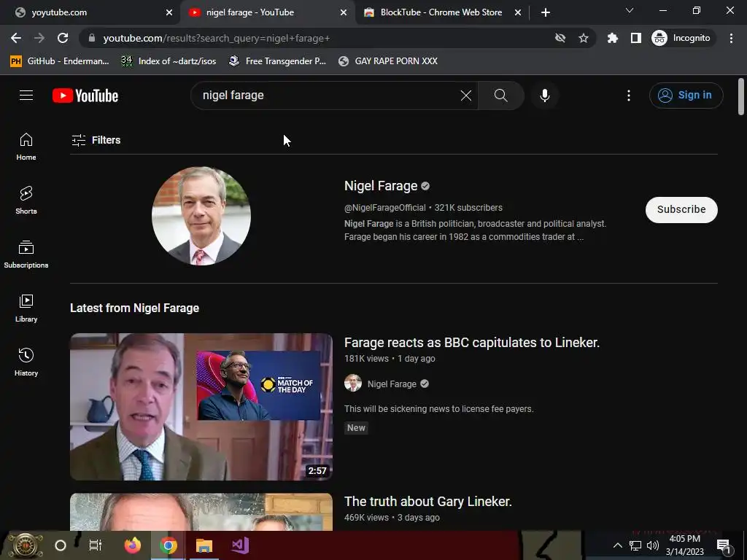
Task: Go to Home in sidebar
Action: pos(26,147)
